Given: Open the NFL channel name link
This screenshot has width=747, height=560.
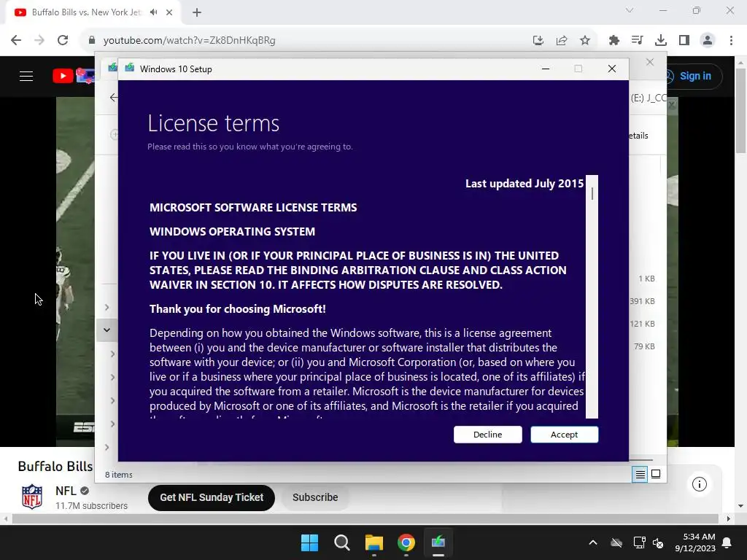Looking at the screenshot, I should 66,491.
